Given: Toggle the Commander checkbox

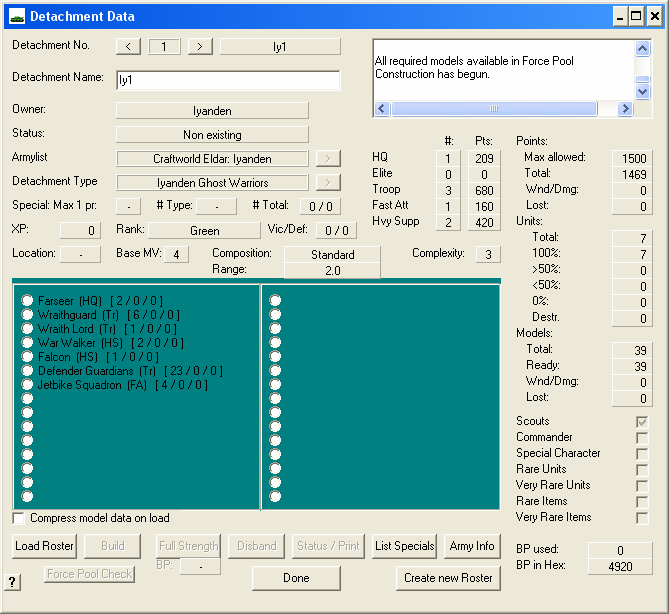Looking at the screenshot, I should click(642, 438).
